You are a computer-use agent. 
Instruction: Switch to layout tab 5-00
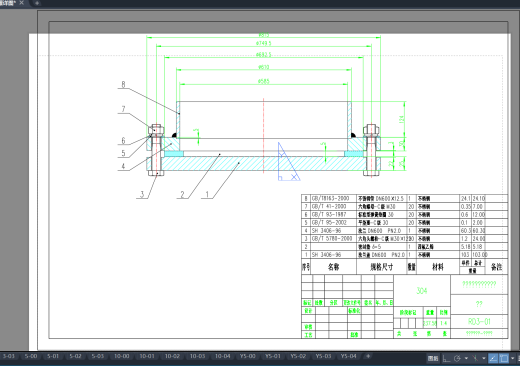31,356
